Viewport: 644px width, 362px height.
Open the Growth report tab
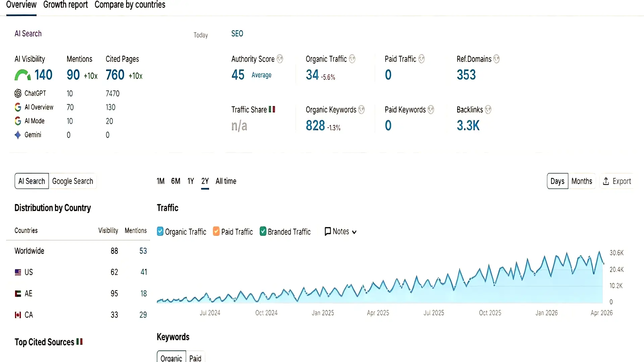coord(65,5)
